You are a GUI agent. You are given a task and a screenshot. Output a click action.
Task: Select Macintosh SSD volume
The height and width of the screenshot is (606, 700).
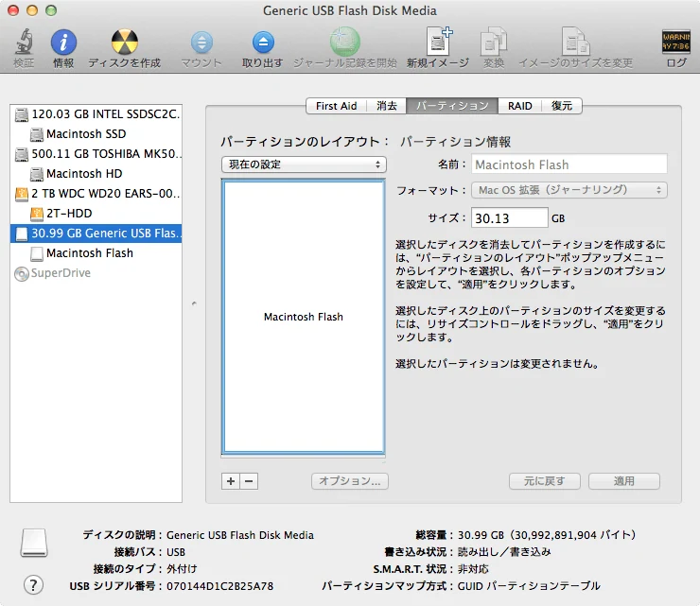pyautogui.click(x=96, y=134)
